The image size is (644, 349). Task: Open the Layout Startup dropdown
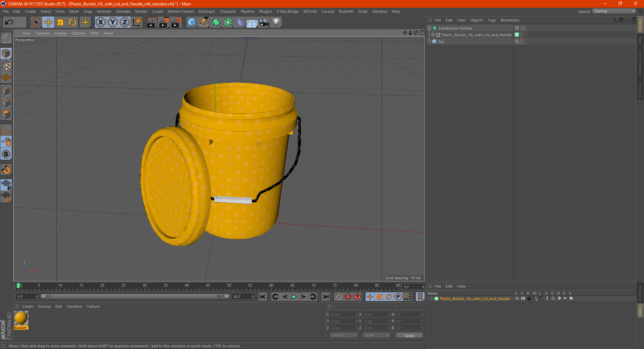(615, 11)
